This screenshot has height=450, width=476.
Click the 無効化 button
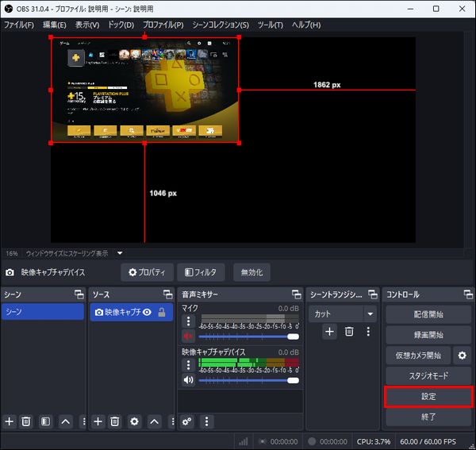click(x=251, y=272)
